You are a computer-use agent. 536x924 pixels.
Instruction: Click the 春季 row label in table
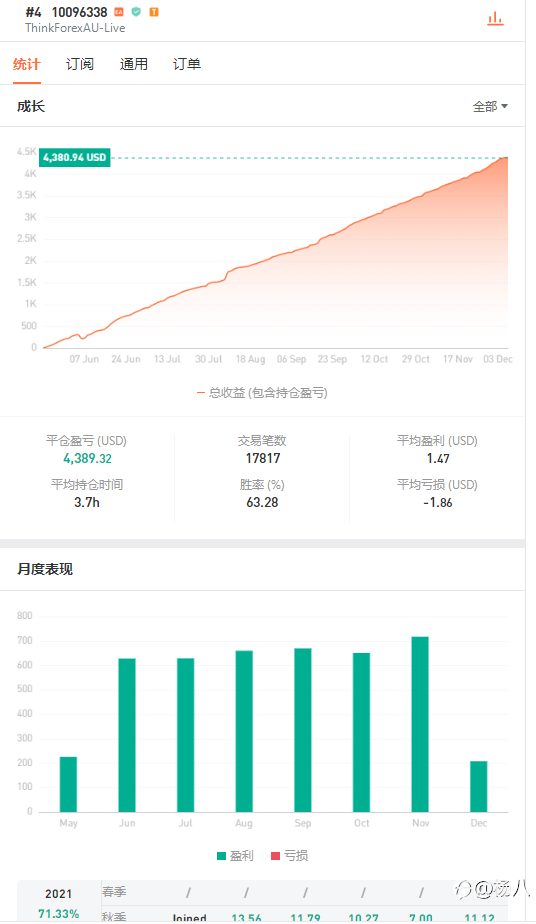pyautogui.click(x=114, y=892)
